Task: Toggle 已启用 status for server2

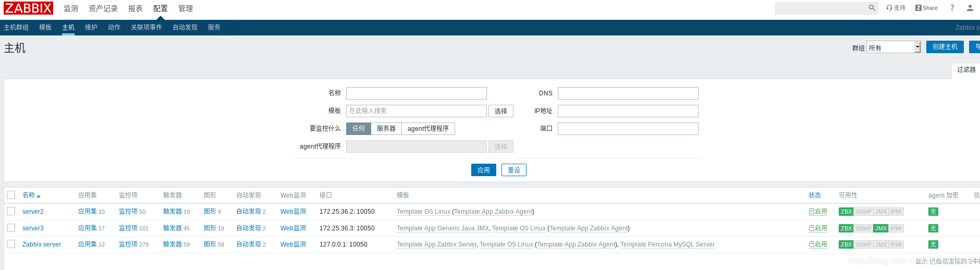Action: click(x=818, y=212)
